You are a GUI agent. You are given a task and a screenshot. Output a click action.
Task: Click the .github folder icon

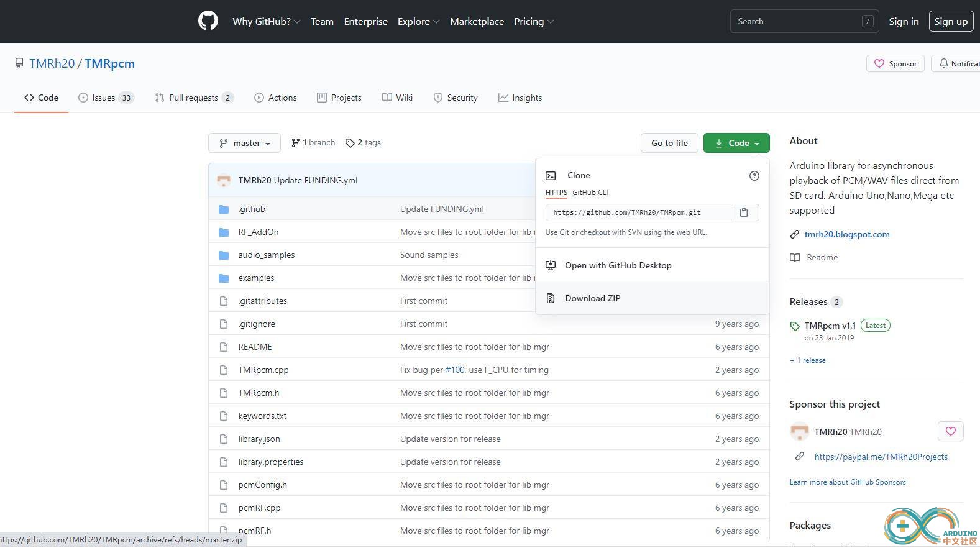224,209
